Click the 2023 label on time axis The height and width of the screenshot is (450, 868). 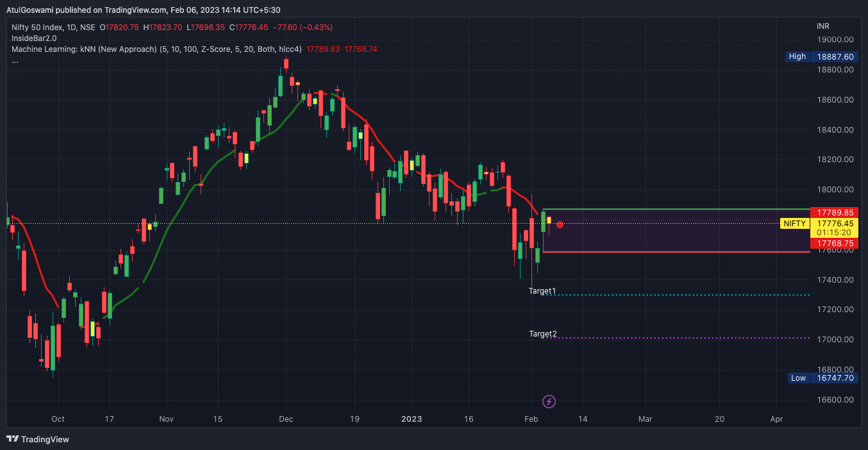[x=412, y=419]
